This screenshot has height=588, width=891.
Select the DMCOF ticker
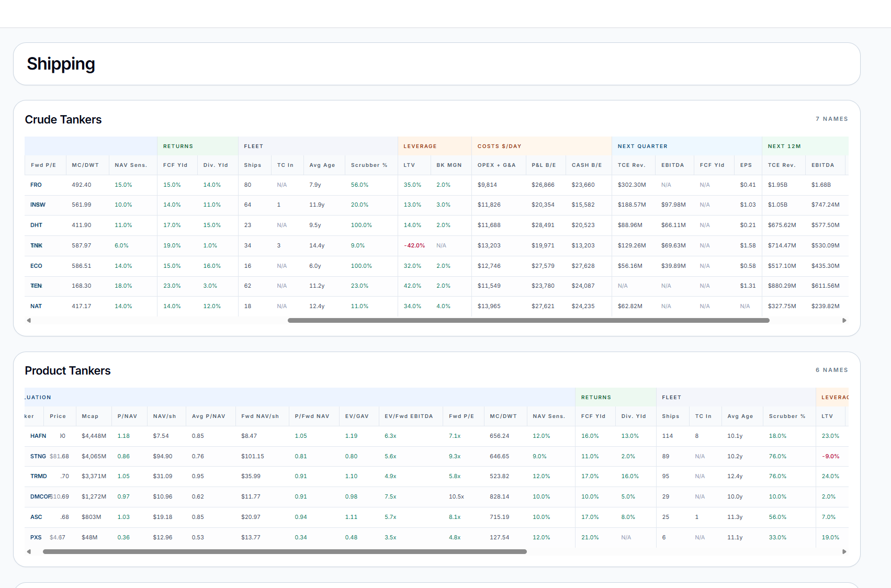tap(41, 496)
